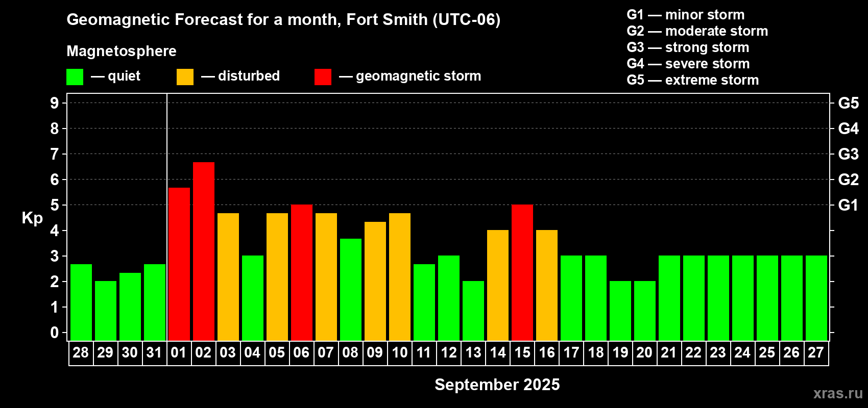Click date label 01 on the axis
Viewport: 868px width, 408px height.
tap(179, 353)
